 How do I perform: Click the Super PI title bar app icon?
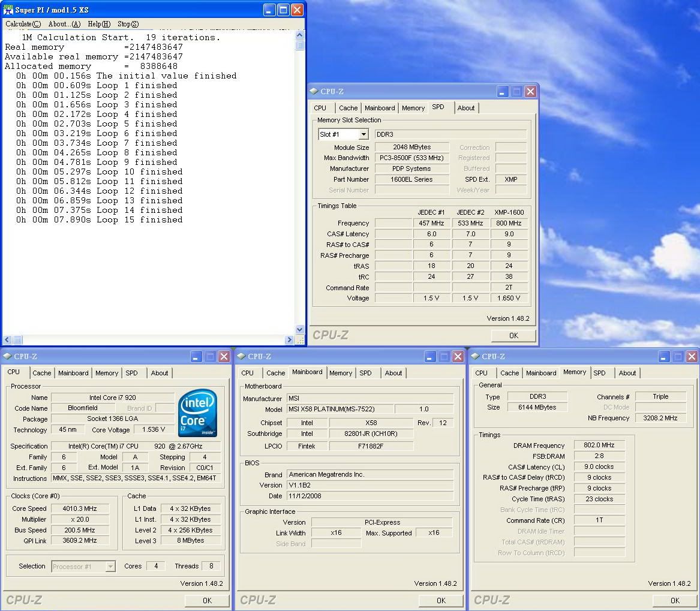click(x=8, y=10)
